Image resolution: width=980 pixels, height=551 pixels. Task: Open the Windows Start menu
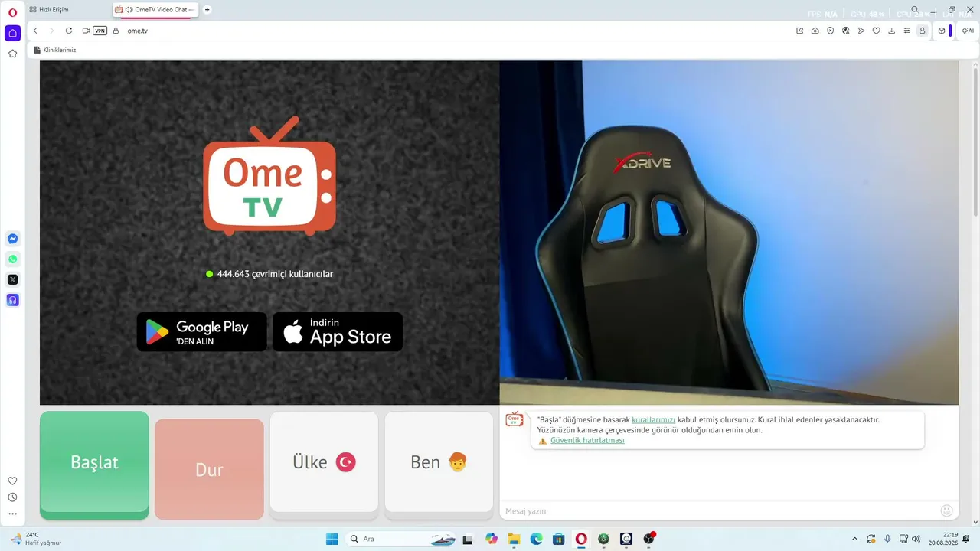coord(332,539)
